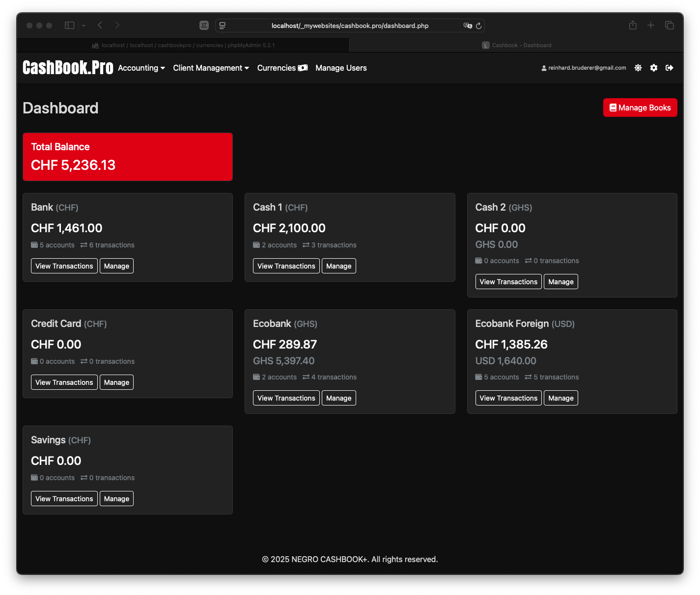Toggle the Safari sidebar panel
This screenshot has height=595, width=700.
coord(69,25)
